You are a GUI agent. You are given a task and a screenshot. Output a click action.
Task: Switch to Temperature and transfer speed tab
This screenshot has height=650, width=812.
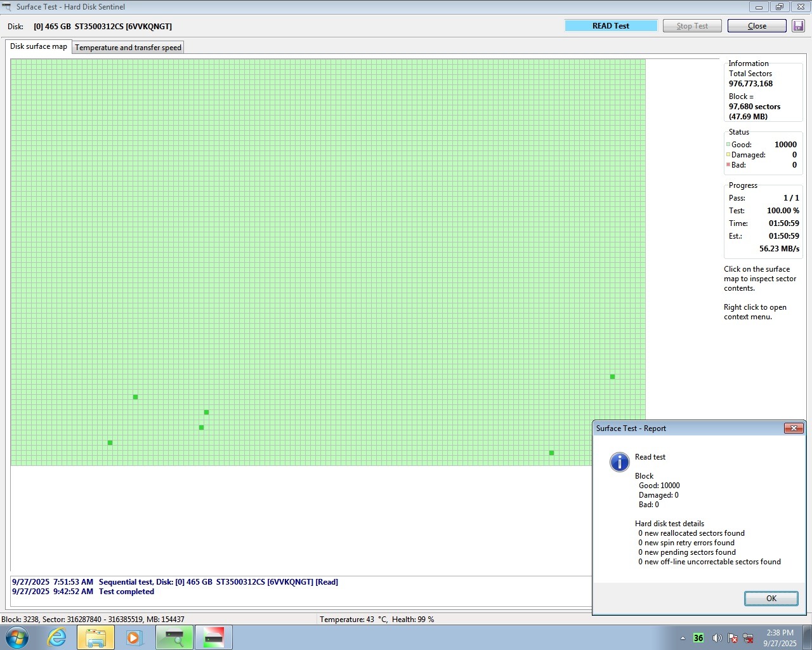point(128,48)
